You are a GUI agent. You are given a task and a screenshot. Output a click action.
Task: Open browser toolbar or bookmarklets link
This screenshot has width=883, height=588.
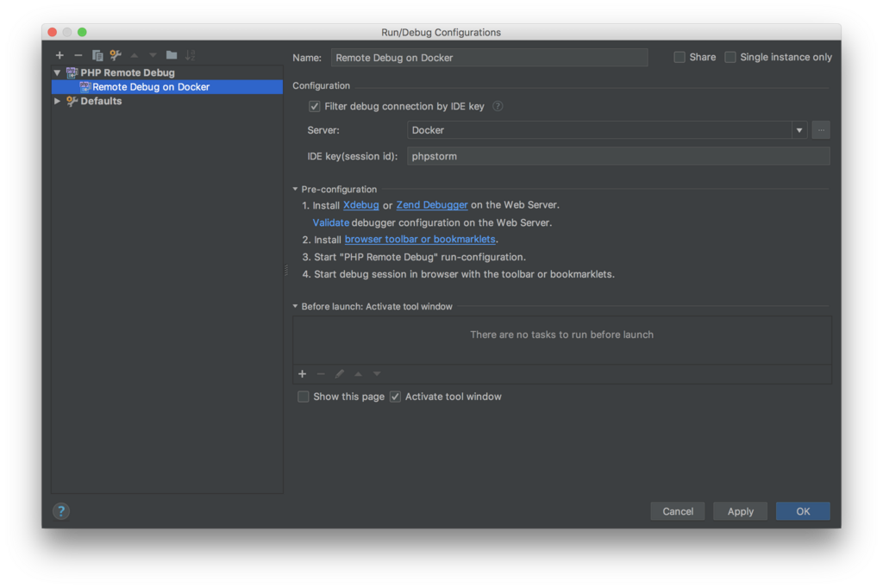point(420,240)
